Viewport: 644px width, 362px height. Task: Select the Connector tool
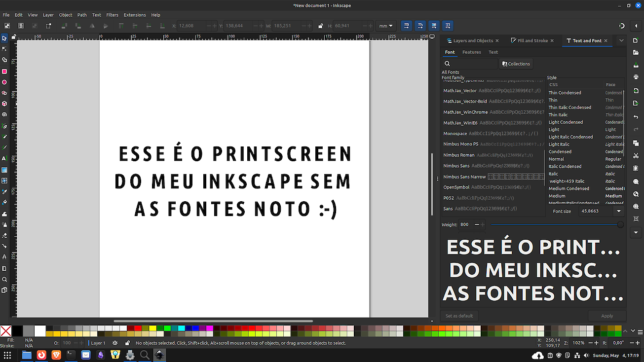(x=4, y=246)
